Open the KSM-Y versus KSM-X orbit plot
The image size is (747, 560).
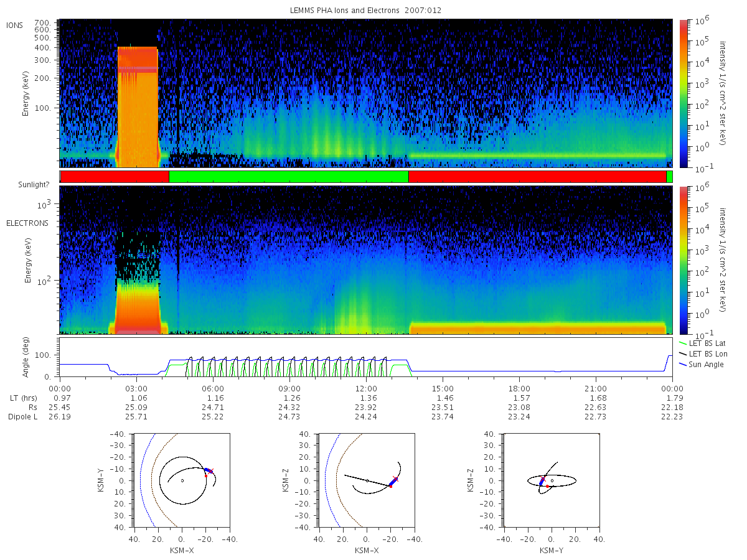click(x=182, y=480)
